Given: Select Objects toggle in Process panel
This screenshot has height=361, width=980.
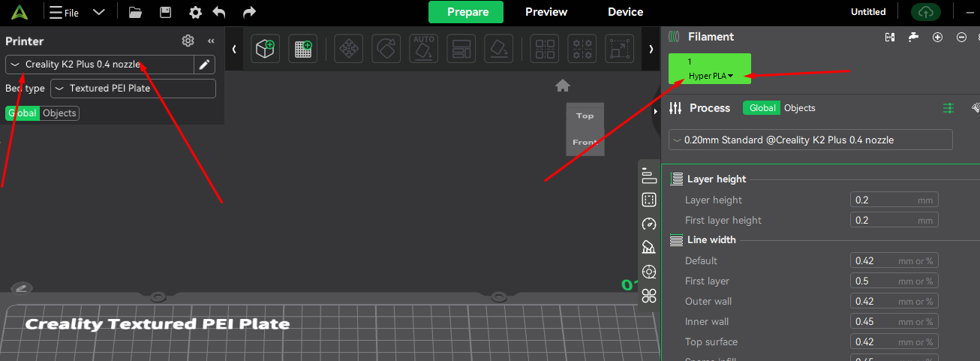Looking at the screenshot, I should point(799,108).
